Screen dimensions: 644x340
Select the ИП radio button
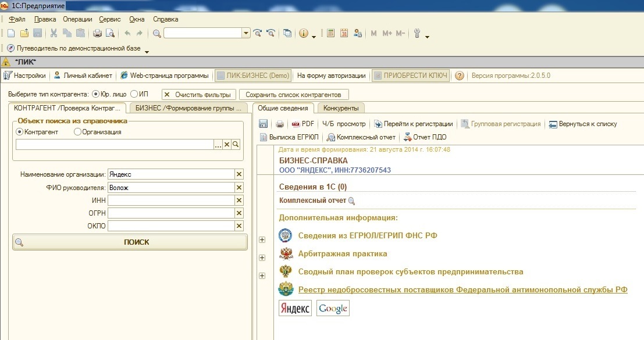pos(134,94)
